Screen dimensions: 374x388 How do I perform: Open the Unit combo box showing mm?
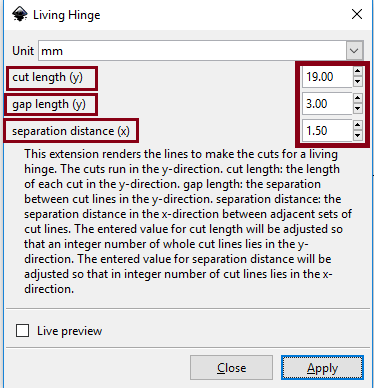coord(201,51)
